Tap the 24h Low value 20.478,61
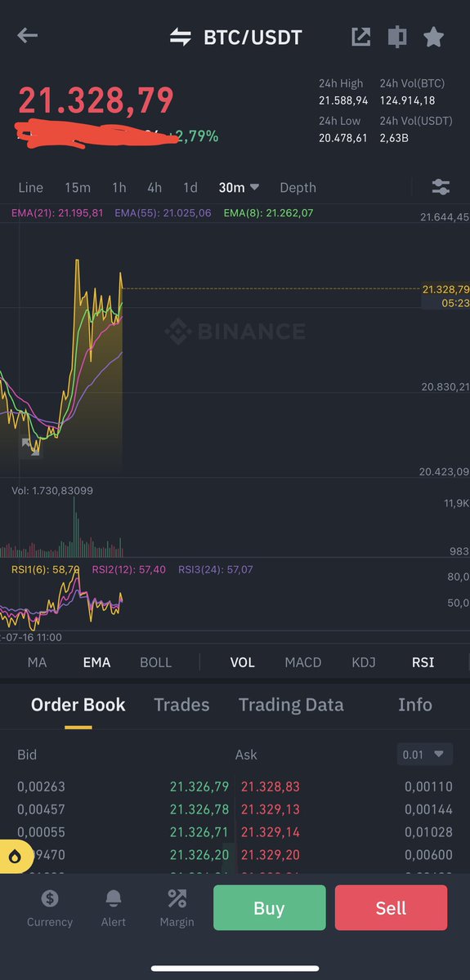The height and width of the screenshot is (980, 470). pyautogui.click(x=343, y=138)
